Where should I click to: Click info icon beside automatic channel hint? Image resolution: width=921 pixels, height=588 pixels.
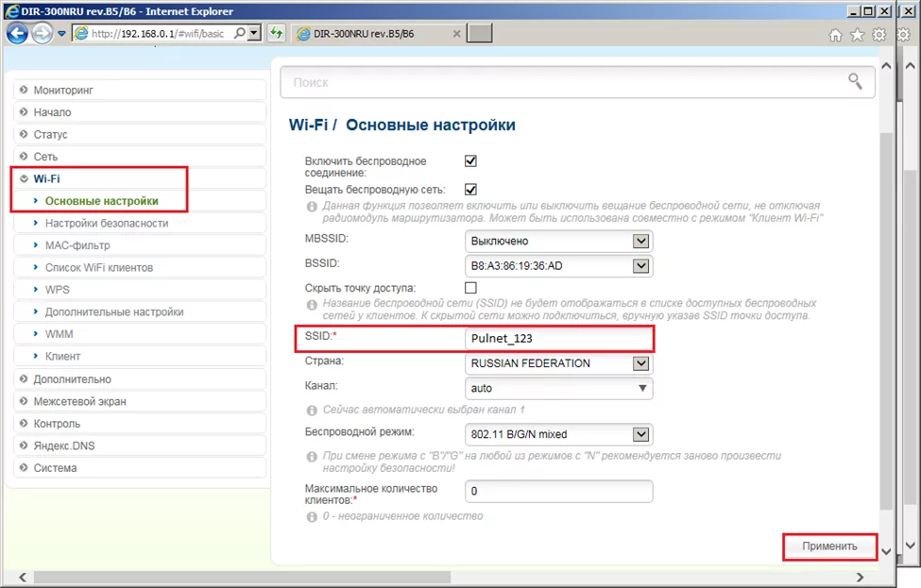[312, 411]
